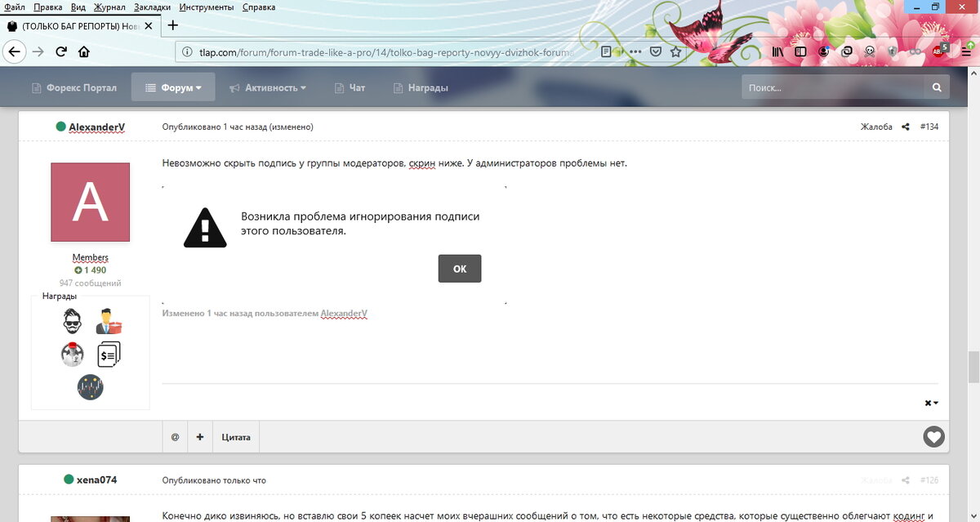Mention AlexanderV with @ button
The height and width of the screenshot is (522, 980).
pos(175,437)
